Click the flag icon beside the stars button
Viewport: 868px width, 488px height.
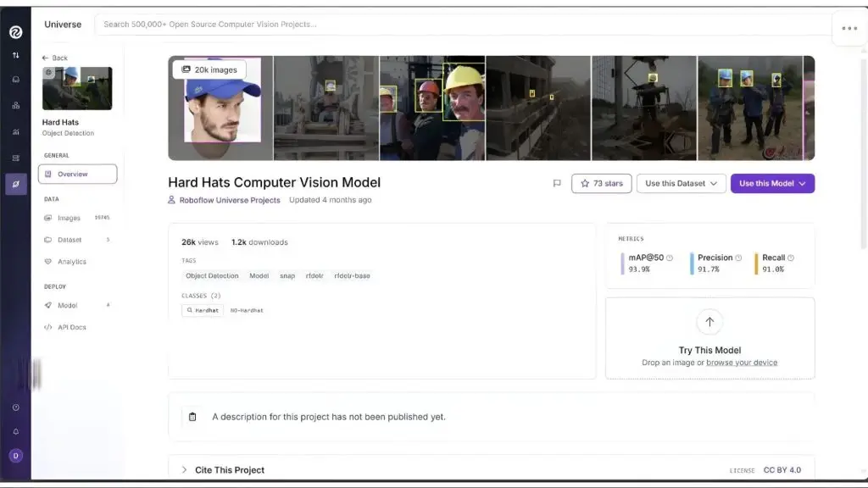tap(557, 183)
